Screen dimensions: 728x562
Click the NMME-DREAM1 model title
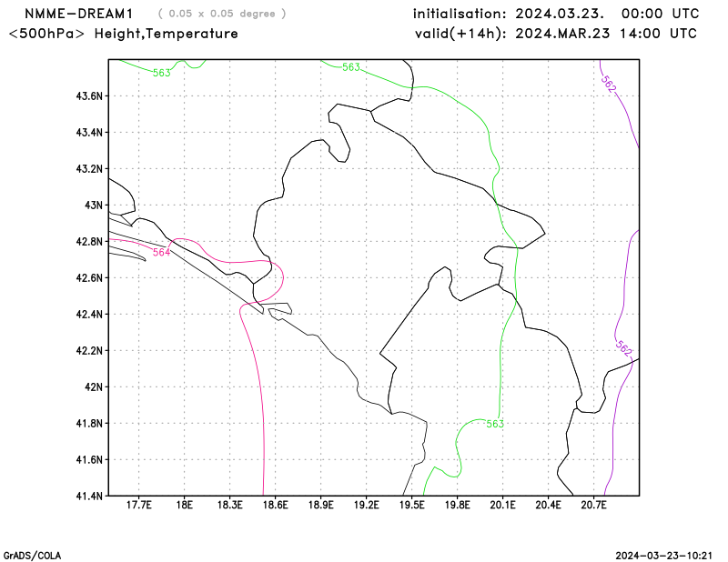pyautogui.click(x=79, y=14)
